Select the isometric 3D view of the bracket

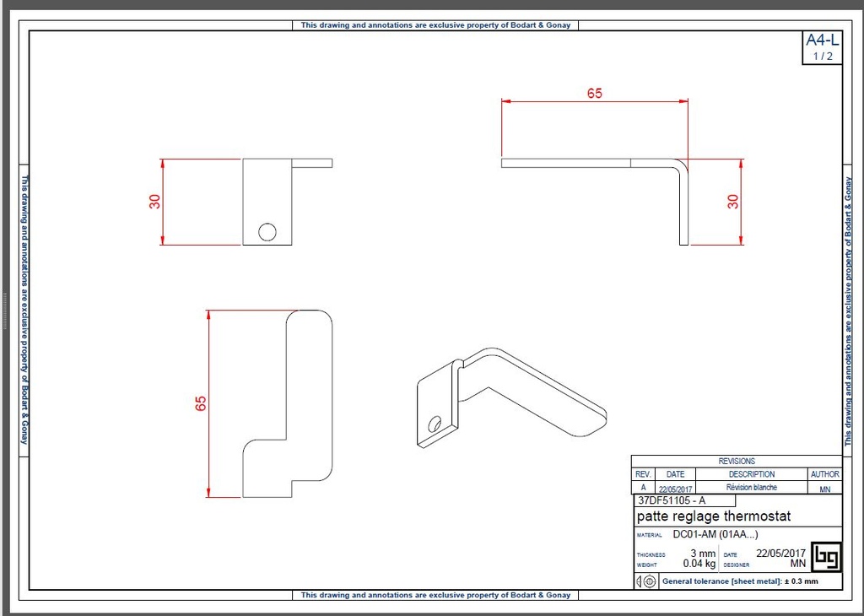click(x=511, y=397)
